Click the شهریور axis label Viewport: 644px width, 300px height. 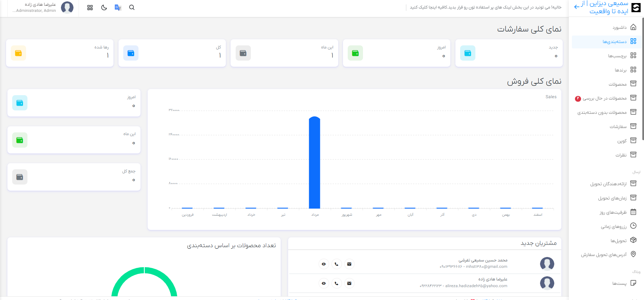point(347,215)
